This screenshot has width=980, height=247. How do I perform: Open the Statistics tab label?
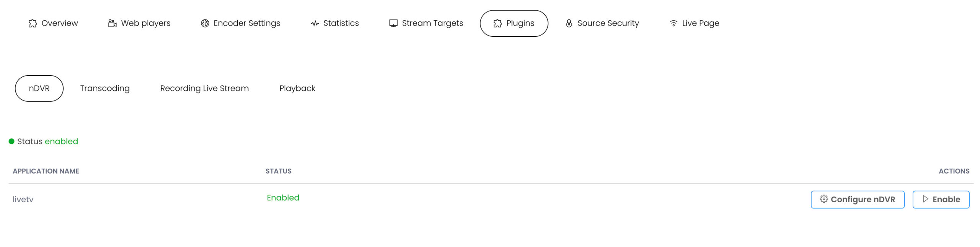341,23
